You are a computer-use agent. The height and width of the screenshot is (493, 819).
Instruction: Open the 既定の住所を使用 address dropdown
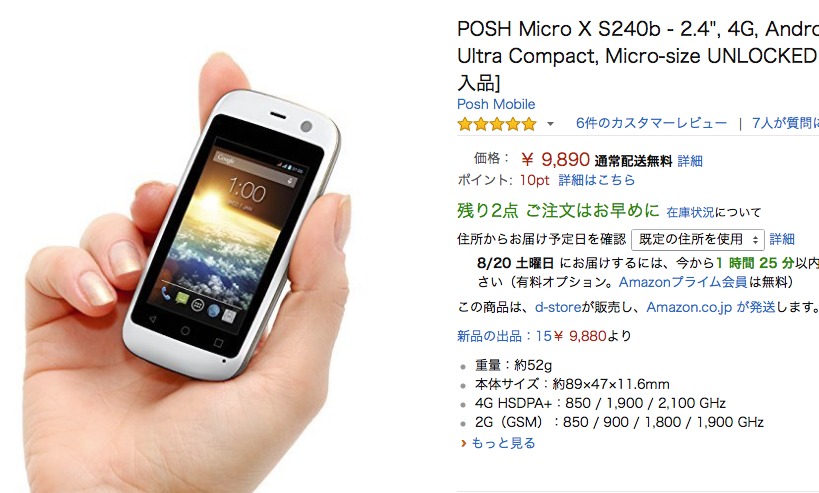click(697, 240)
